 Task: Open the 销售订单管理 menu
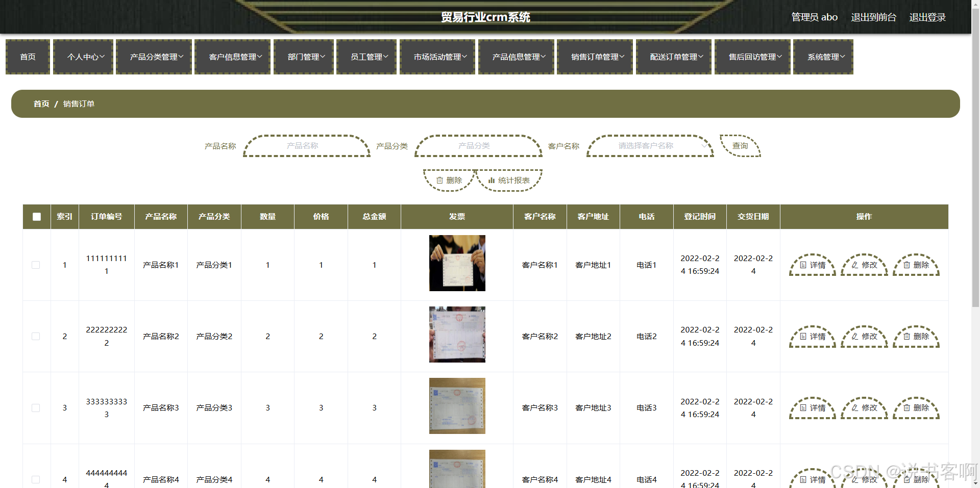pyautogui.click(x=595, y=57)
